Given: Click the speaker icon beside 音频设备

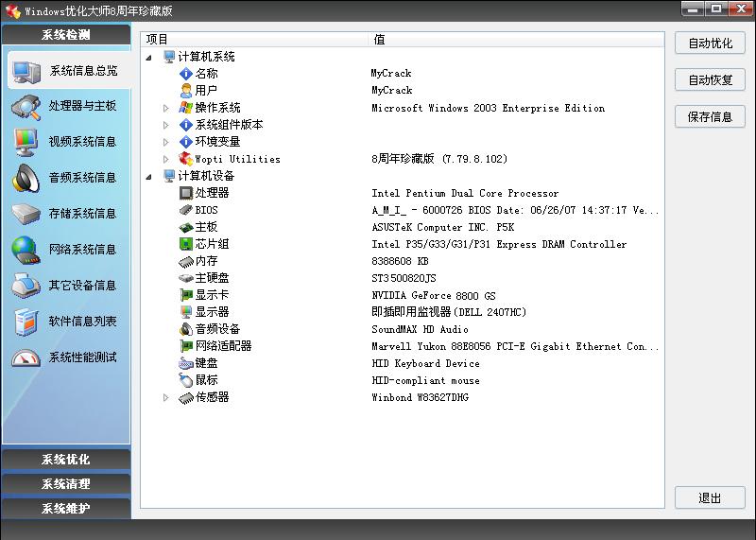Looking at the screenshot, I should coord(186,329).
